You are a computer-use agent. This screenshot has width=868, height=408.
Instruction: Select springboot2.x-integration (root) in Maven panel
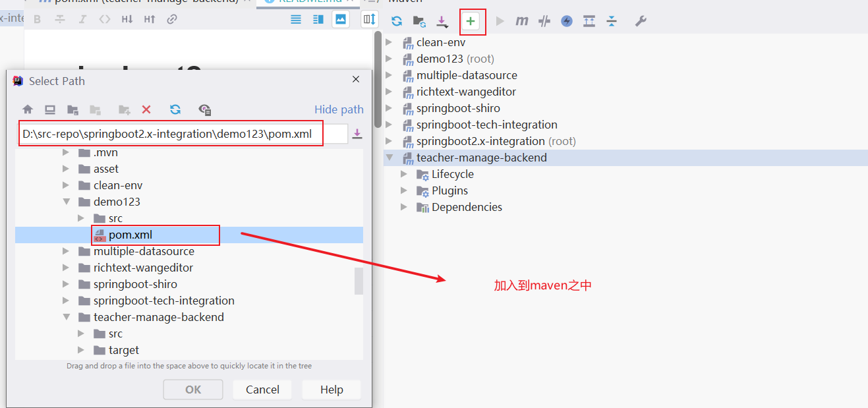coord(496,141)
